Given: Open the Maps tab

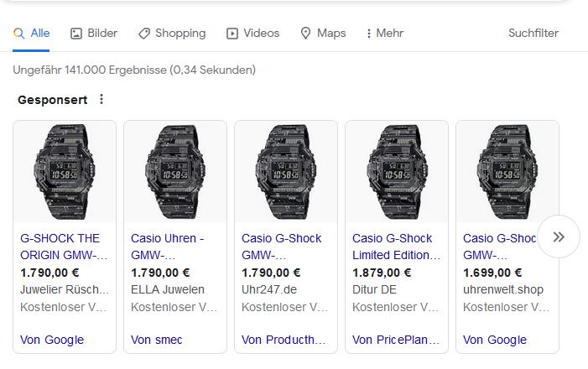Looking at the screenshot, I should point(323,34).
